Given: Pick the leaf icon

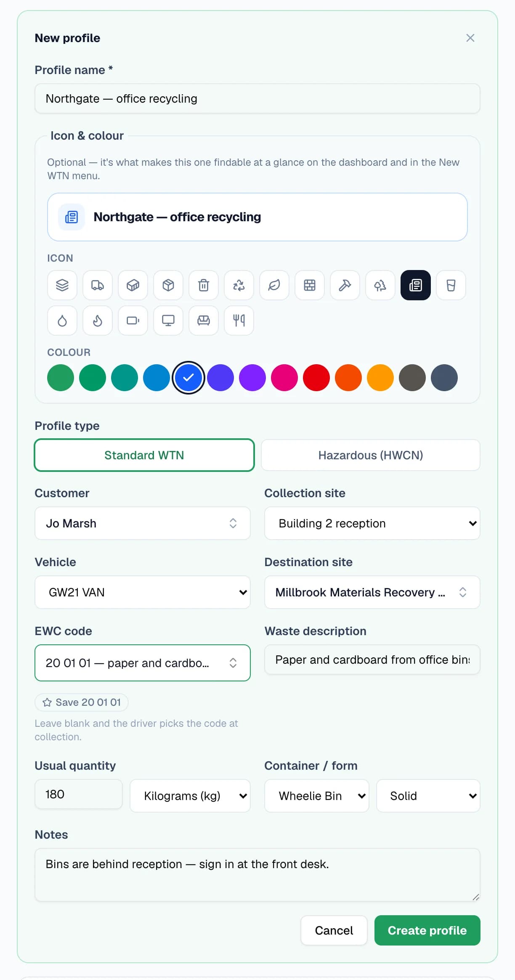Looking at the screenshot, I should coord(274,285).
